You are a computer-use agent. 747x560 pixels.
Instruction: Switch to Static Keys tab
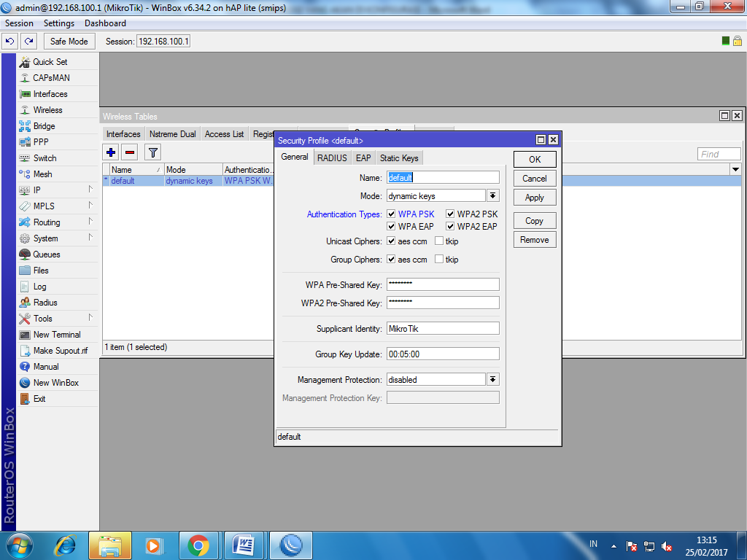(399, 158)
